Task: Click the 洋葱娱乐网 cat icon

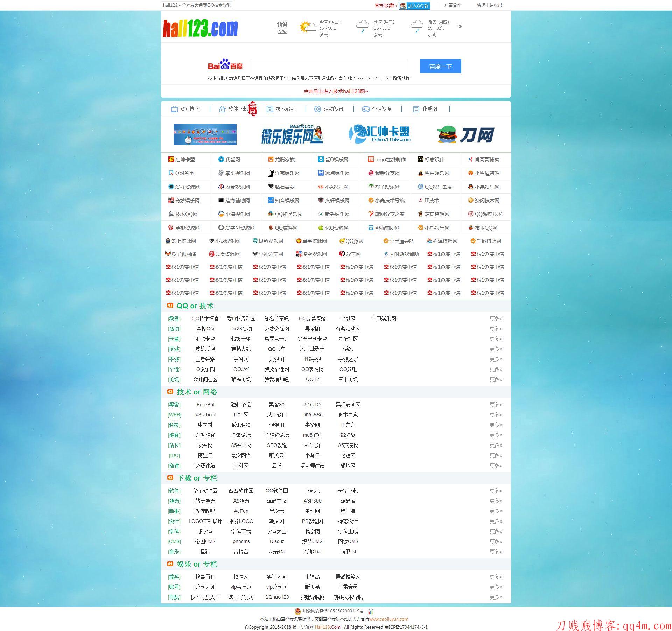Action: tap(271, 173)
